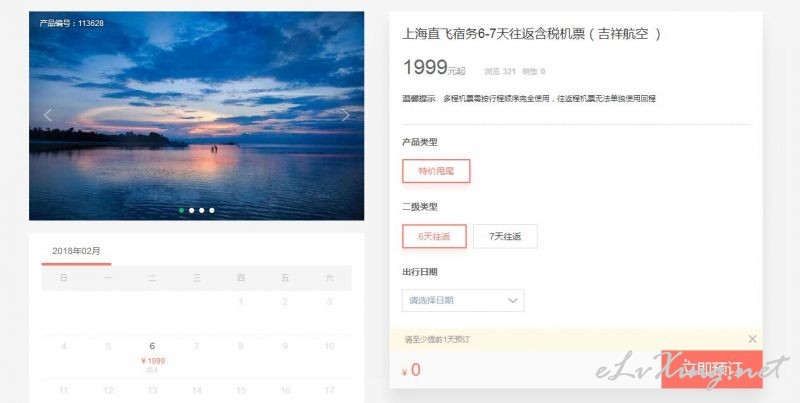Select the first green carousel dot
Screen dimensions: 800x403
(x=182, y=210)
